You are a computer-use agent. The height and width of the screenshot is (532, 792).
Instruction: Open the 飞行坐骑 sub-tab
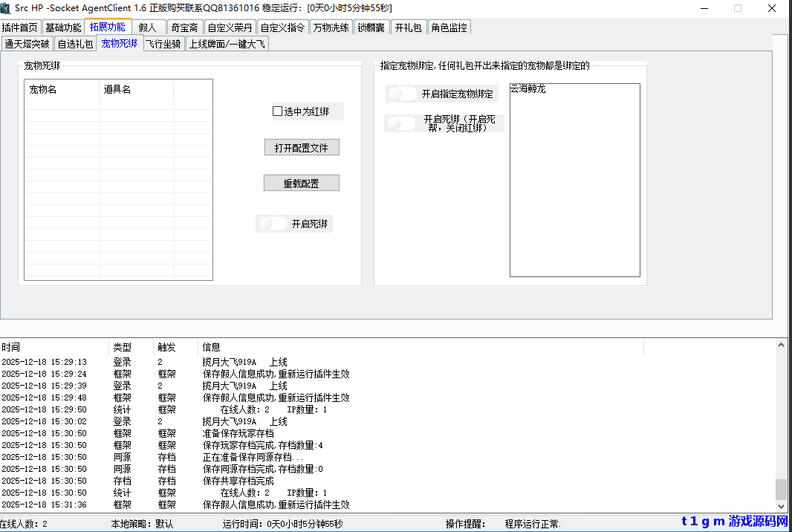click(x=163, y=43)
